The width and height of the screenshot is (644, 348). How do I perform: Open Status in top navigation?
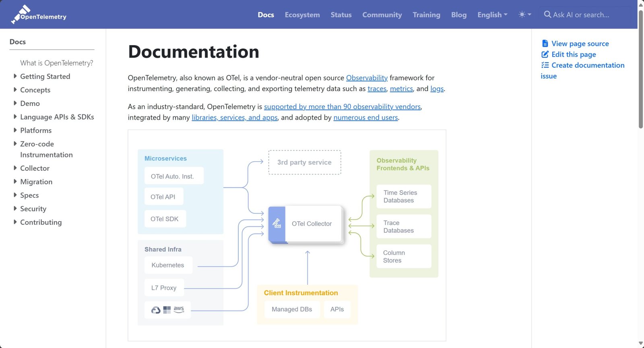pyautogui.click(x=341, y=14)
